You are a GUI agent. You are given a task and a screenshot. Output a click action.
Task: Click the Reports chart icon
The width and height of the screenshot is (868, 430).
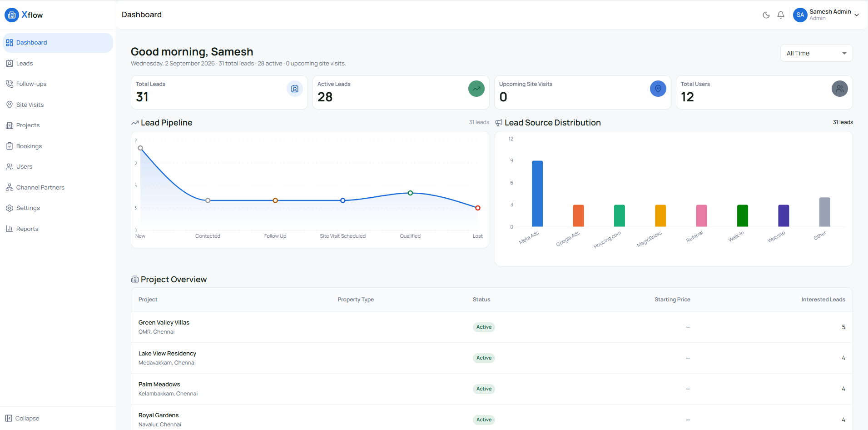pyautogui.click(x=10, y=229)
